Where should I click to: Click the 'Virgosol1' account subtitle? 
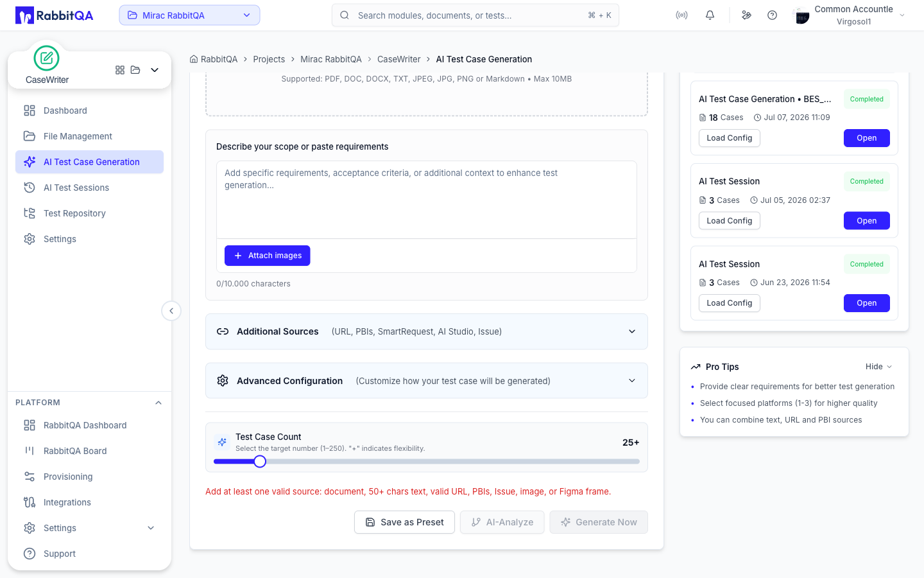point(854,22)
